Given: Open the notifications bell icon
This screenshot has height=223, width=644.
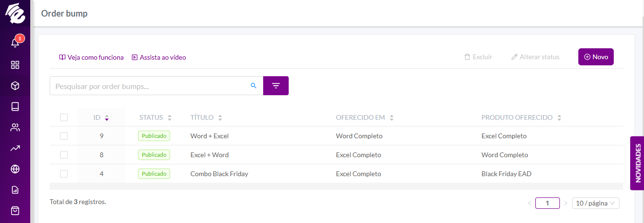Looking at the screenshot, I should [x=15, y=43].
